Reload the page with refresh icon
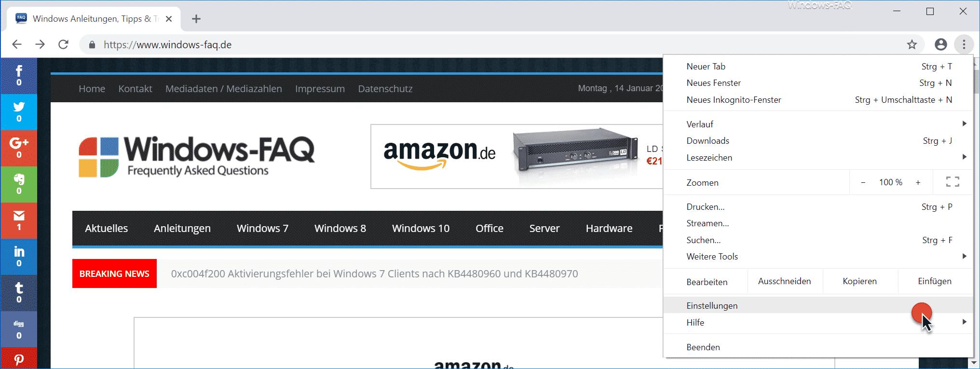The width and height of the screenshot is (980, 369). coord(63,44)
